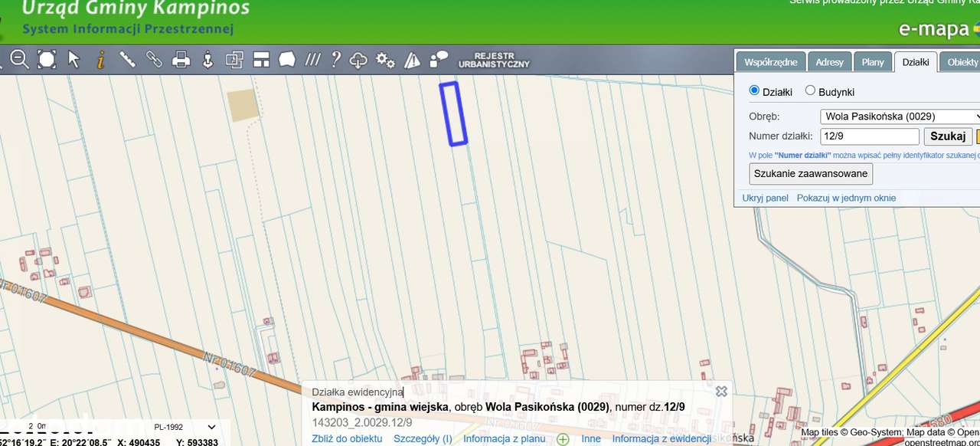Close the Działka ewidencyjna popup

point(721,391)
